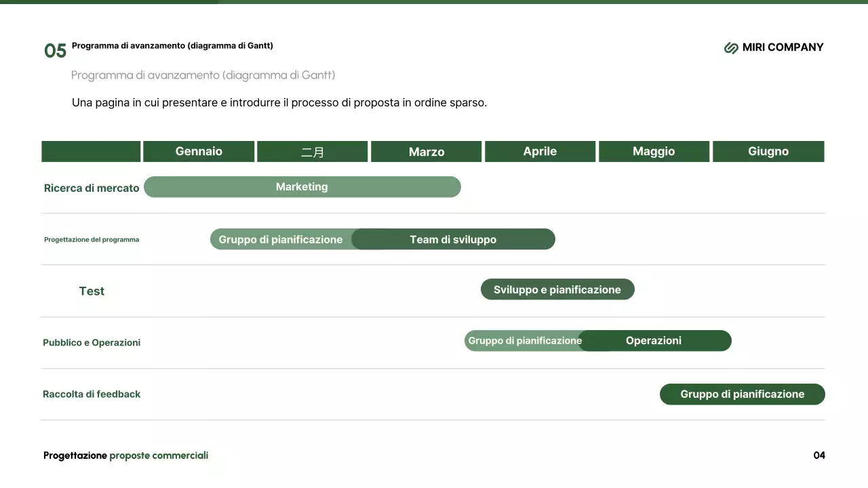868x488 pixels.
Task: Select the Gennaio month header
Action: pyautogui.click(x=199, y=151)
